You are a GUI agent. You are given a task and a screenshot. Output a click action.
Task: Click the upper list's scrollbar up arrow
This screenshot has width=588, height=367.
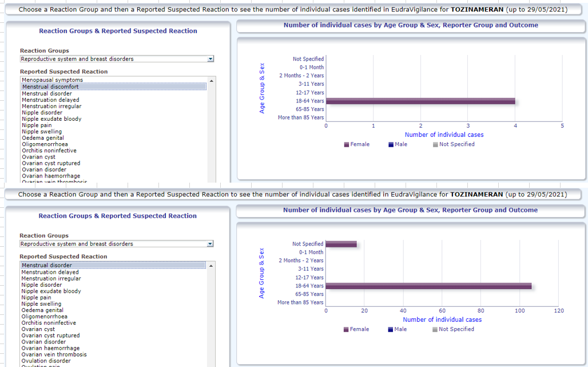click(212, 81)
